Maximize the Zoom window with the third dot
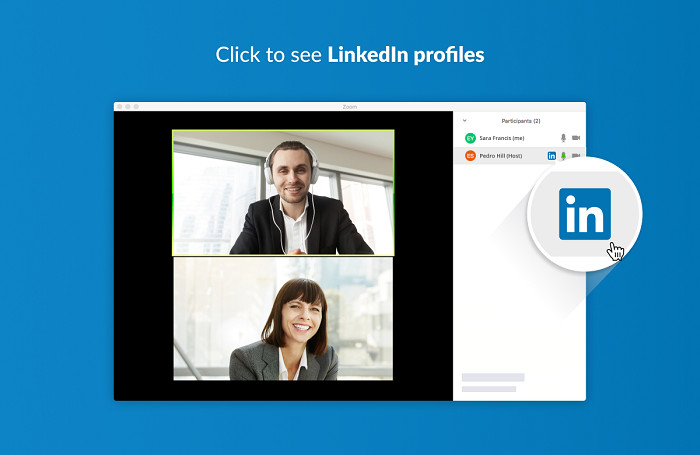Screen dimensions: 700x455 136,107
